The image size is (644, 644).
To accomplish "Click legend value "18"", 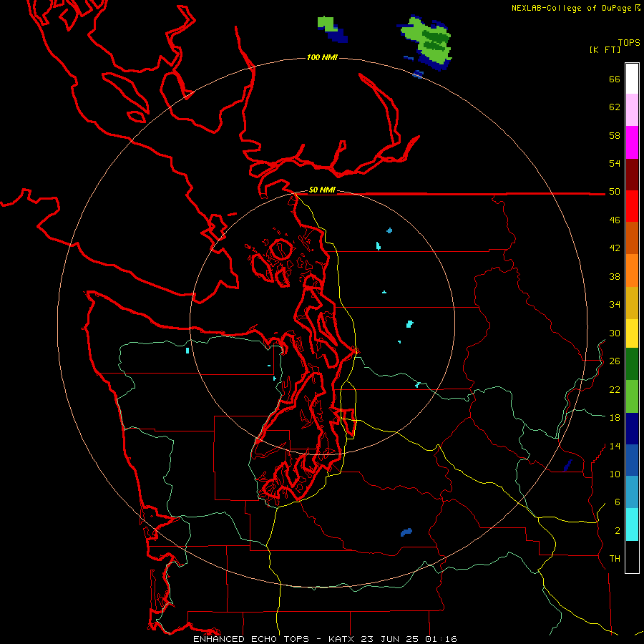I will click(615, 418).
